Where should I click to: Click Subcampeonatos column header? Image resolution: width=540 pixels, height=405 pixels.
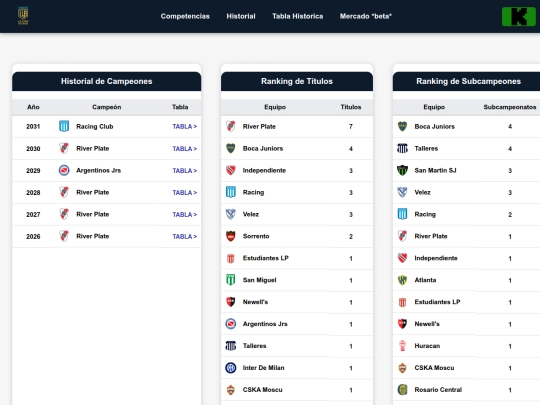[x=510, y=107]
